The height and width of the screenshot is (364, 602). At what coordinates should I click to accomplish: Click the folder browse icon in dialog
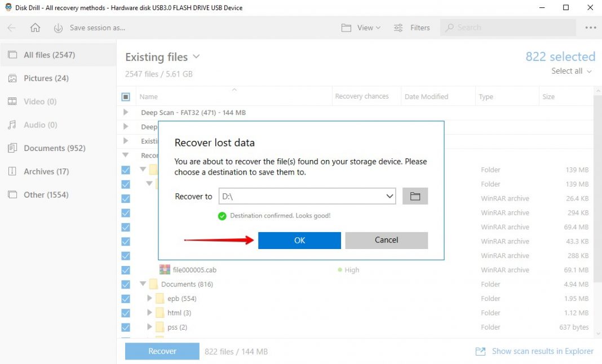415,196
